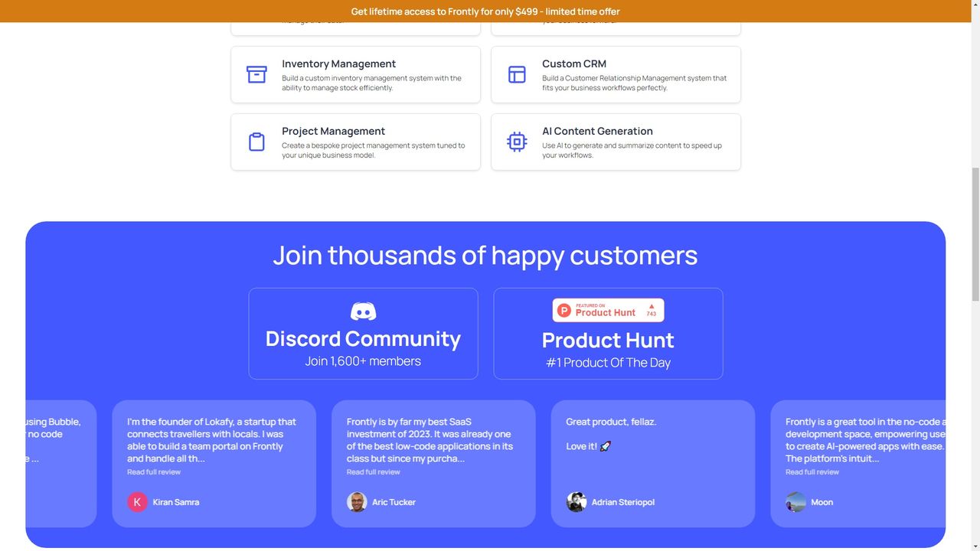The image size is (980, 551).
Task: Click '#1 Product Of The Day' text
Action: tap(608, 363)
